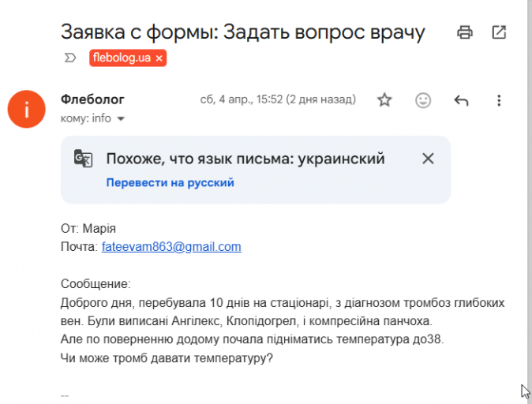This screenshot has width=532, height=404.
Task: Click Перевести на русский link
Action: [x=170, y=183]
